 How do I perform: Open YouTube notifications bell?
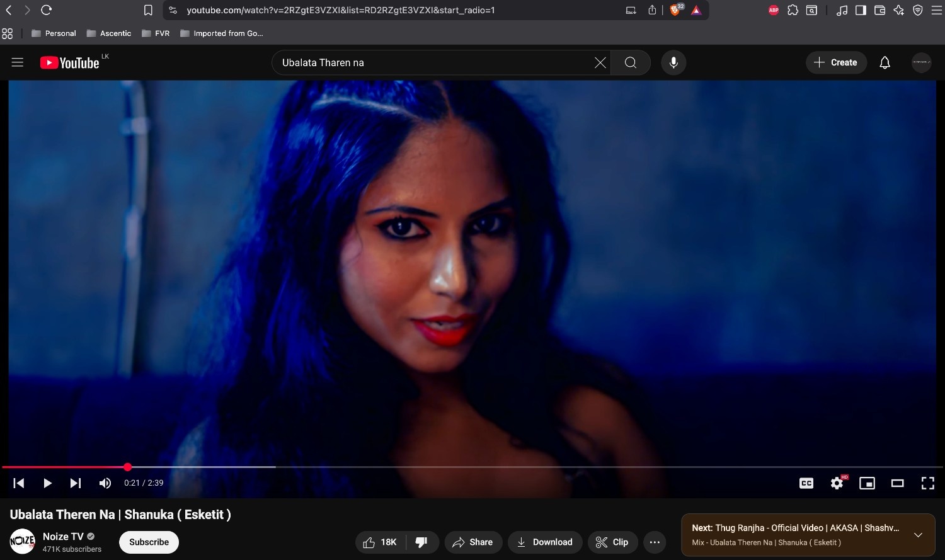(x=885, y=62)
